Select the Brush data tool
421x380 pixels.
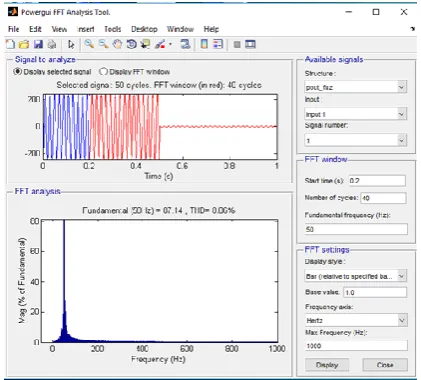160,44
